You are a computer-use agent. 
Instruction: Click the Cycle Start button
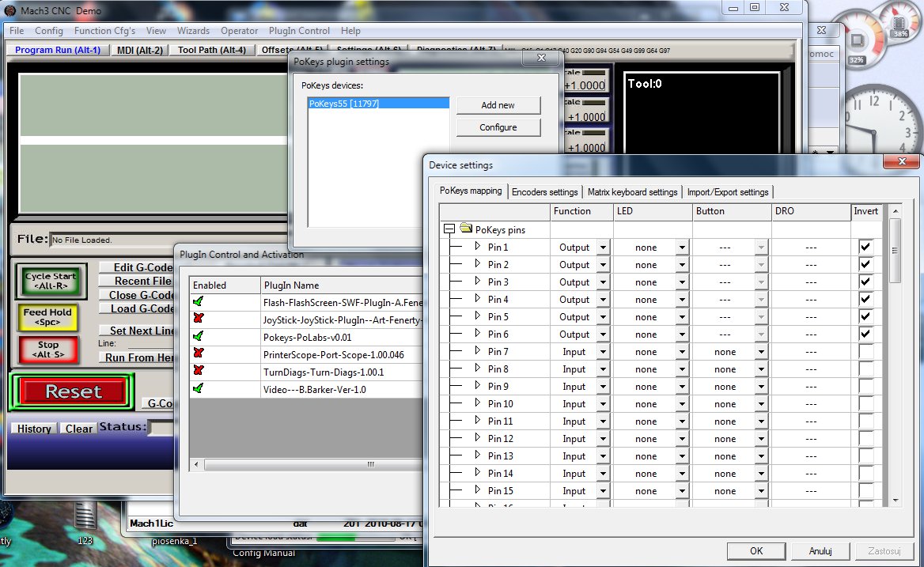[51, 281]
